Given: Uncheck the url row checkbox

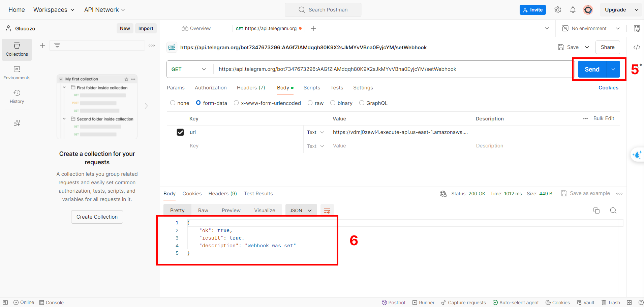Looking at the screenshot, I should coord(180,132).
